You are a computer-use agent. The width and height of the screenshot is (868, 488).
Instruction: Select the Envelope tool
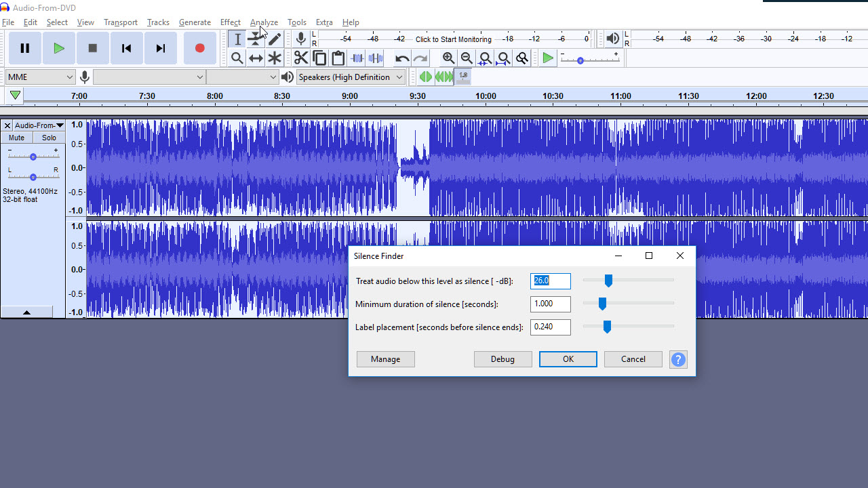tap(256, 39)
